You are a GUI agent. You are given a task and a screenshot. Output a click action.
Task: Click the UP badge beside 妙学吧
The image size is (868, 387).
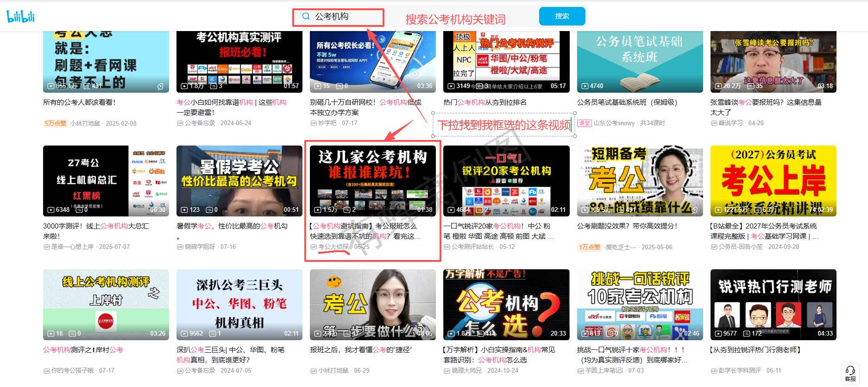[x=313, y=123]
